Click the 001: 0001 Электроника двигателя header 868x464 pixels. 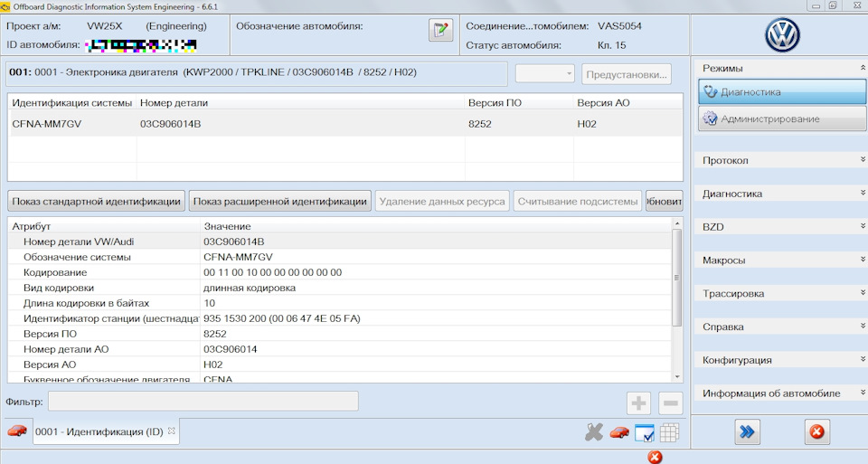click(x=256, y=73)
